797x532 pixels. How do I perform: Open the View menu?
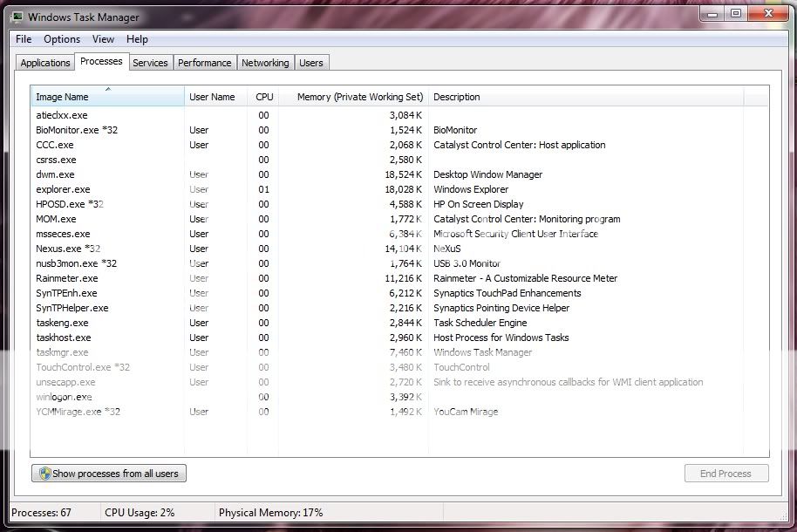pos(103,39)
